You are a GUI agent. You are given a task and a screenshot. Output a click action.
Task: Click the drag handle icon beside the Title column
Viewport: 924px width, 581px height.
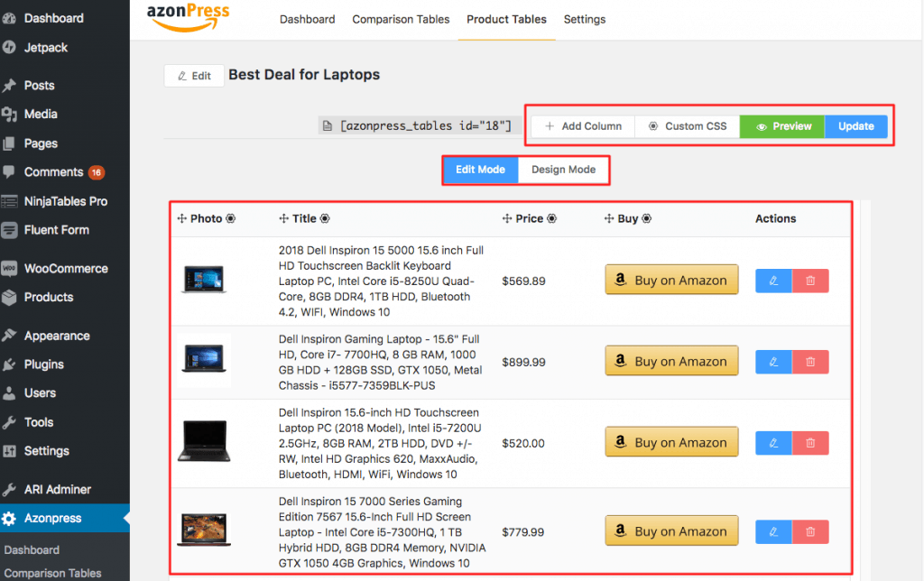pos(284,218)
